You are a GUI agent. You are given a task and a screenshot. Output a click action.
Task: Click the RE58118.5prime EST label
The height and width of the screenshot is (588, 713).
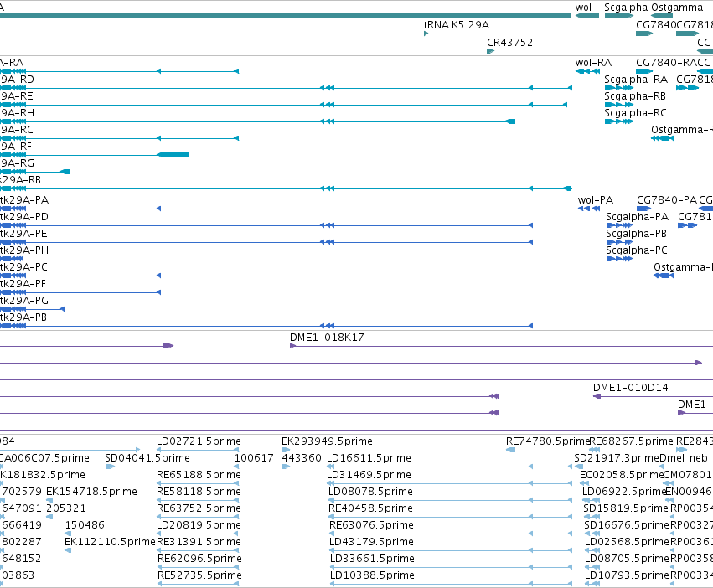(199, 492)
